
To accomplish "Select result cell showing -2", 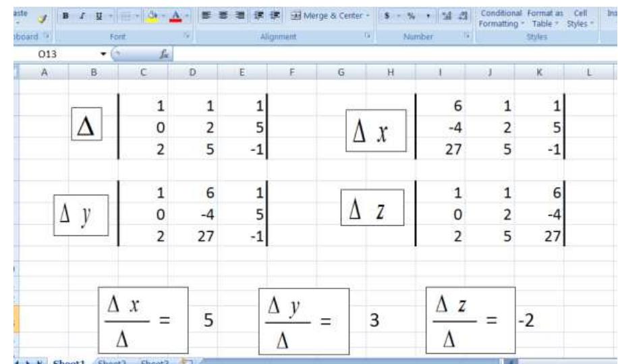I will 526,320.
